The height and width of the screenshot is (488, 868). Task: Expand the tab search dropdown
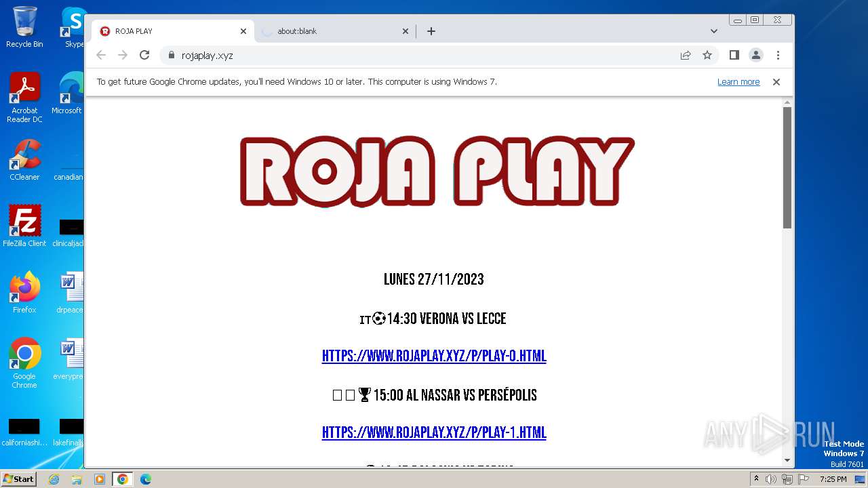(714, 31)
